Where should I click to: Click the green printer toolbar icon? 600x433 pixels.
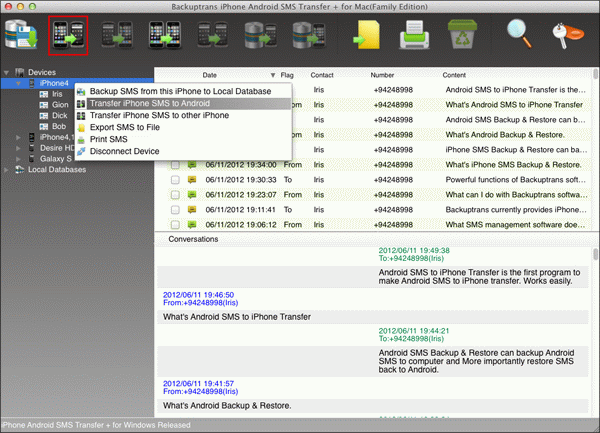coord(414,35)
